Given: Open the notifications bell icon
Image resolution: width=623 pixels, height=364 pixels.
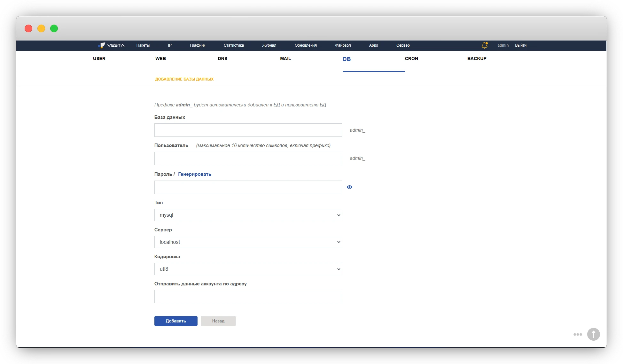Looking at the screenshot, I should (x=484, y=45).
